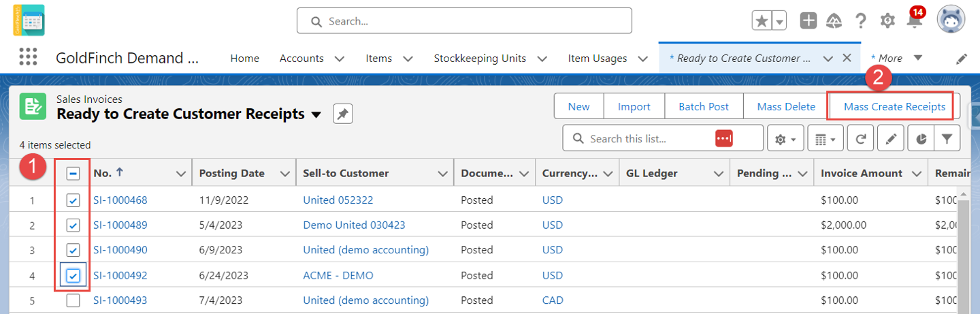The width and height of the screenshot is (980, 314).
Task: Open the More navigation dropdown
Action: point(897,58)
